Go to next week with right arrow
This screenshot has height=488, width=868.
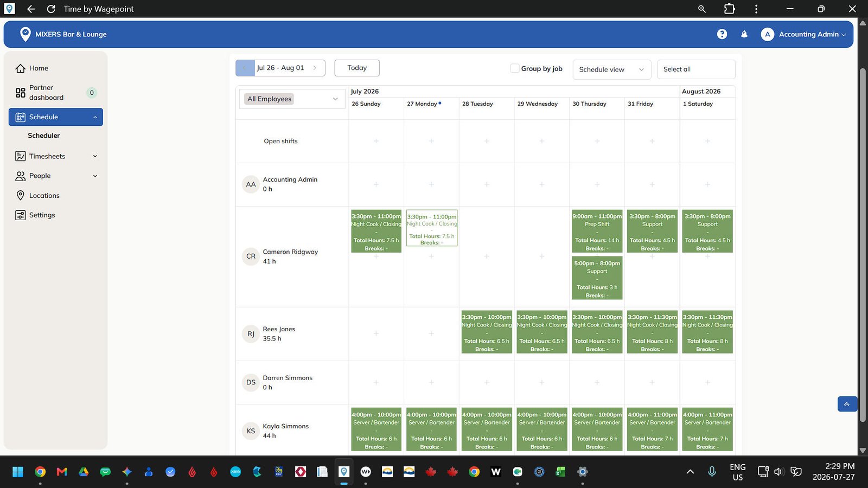315,68
